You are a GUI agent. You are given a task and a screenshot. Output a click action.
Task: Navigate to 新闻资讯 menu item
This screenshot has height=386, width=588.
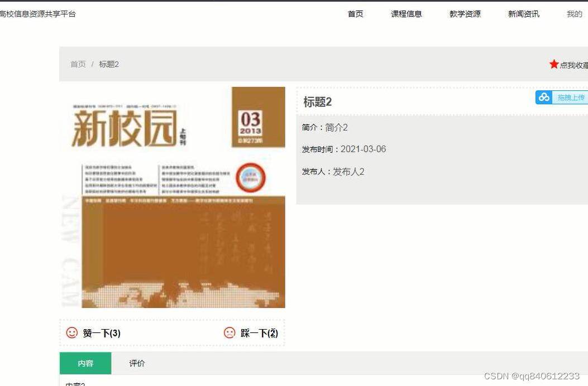523,14
